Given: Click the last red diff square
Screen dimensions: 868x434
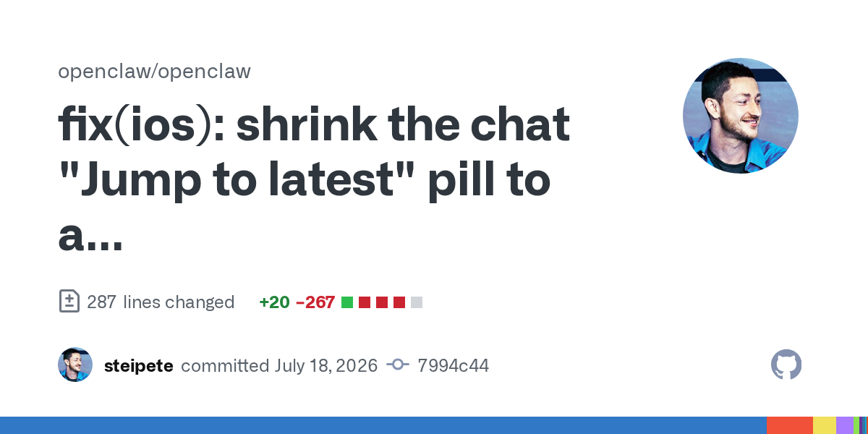Looking at the screenshot, I should 399,302.
